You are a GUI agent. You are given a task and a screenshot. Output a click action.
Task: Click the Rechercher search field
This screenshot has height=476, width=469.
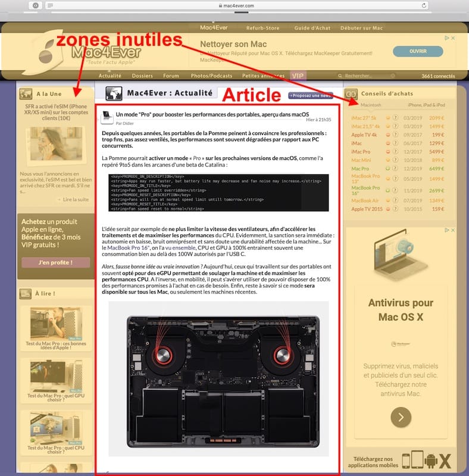click(x=367, y=76)
